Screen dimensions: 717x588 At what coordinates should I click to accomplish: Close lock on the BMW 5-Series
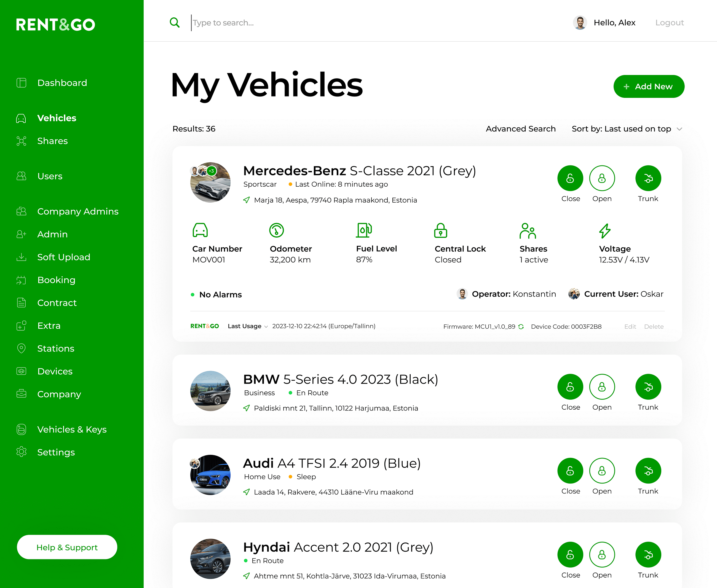(570, 387)
